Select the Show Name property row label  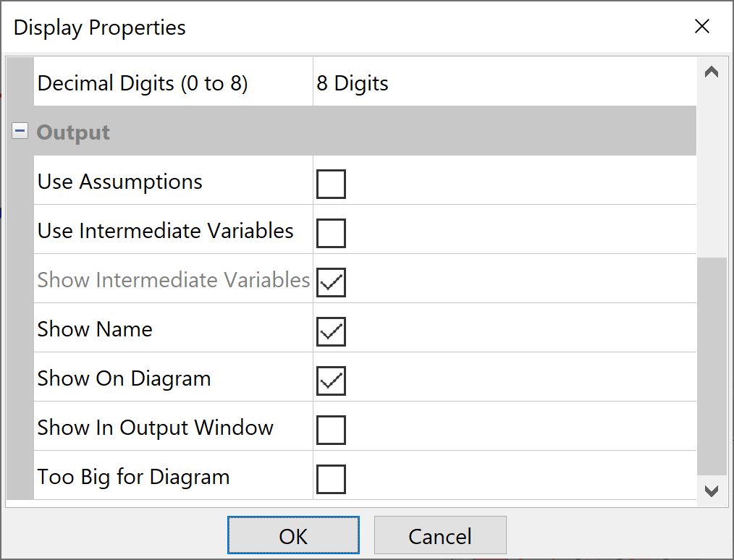coord(95,329)
